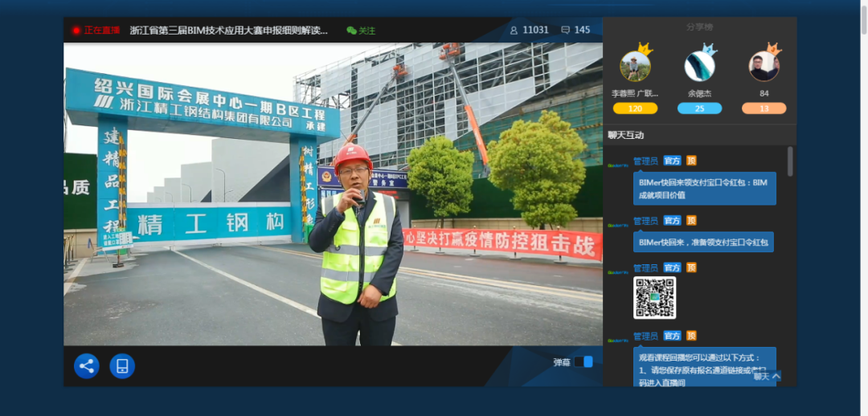Click 顶 badge on second chat message

691,221
